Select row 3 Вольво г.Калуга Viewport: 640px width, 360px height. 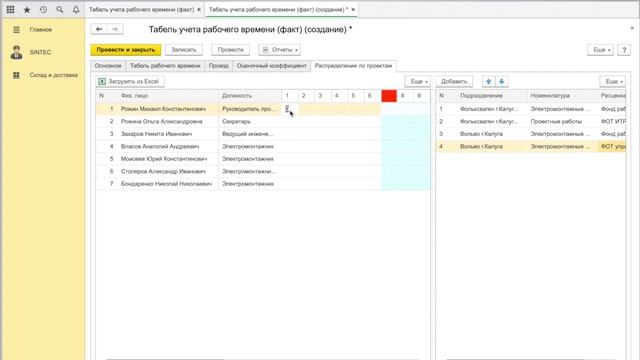pyautogui.click(x=531, y=134)
